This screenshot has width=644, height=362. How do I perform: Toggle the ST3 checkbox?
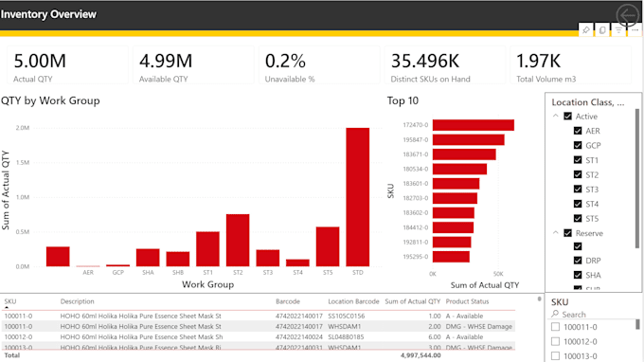pyautogui.click(x=578, y=189)
